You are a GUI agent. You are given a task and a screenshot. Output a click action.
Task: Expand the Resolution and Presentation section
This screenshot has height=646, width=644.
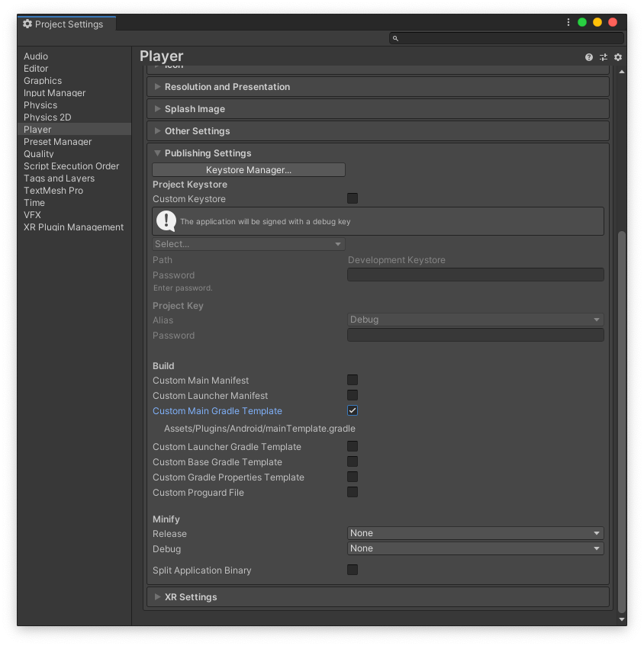(158, 86)
